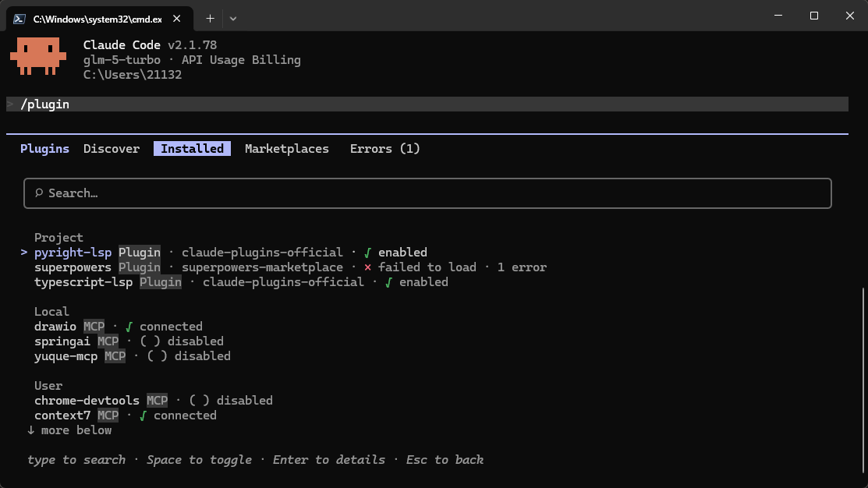Switch to the Discover tab

click(x=112, y=149)
